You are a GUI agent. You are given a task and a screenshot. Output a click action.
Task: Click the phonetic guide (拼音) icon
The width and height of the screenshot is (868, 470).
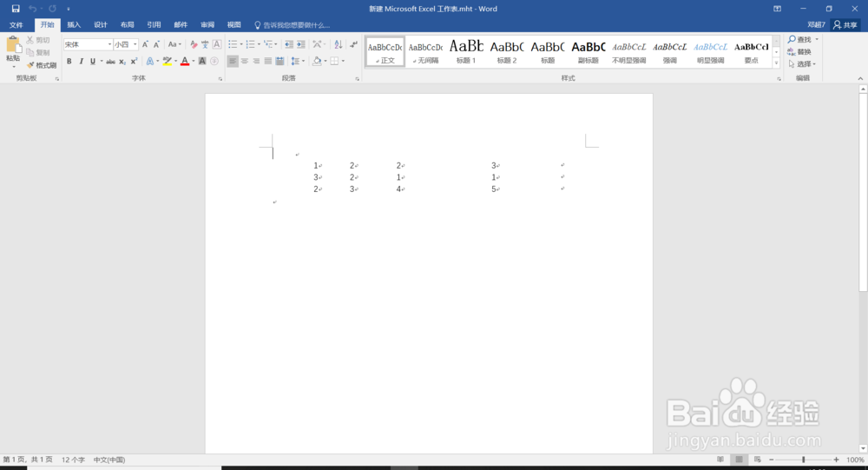pyautogui.click(x=205, y=44)
